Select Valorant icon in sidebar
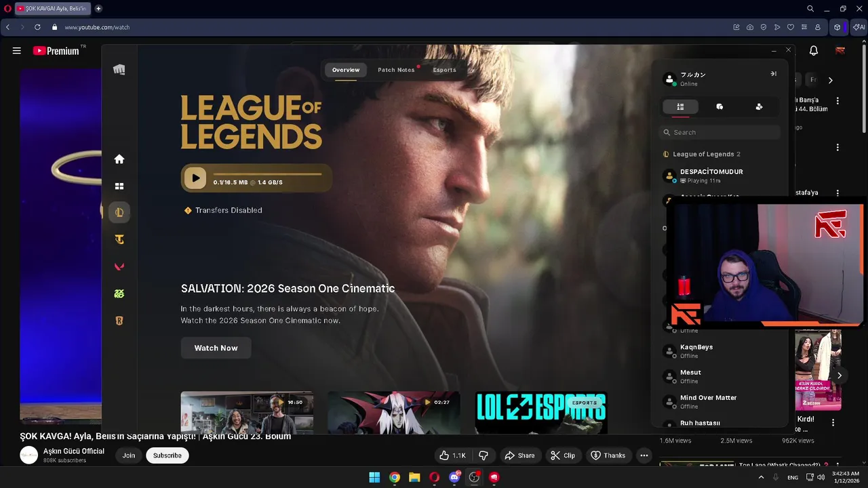868x488 pixels. (x=119, y=266)
